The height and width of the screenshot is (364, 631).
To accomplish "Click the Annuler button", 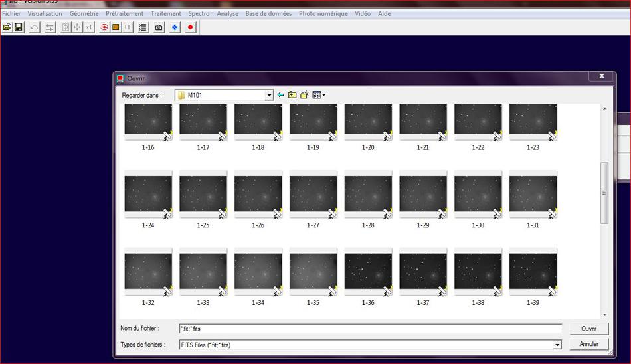I will [x=588, y=344].
